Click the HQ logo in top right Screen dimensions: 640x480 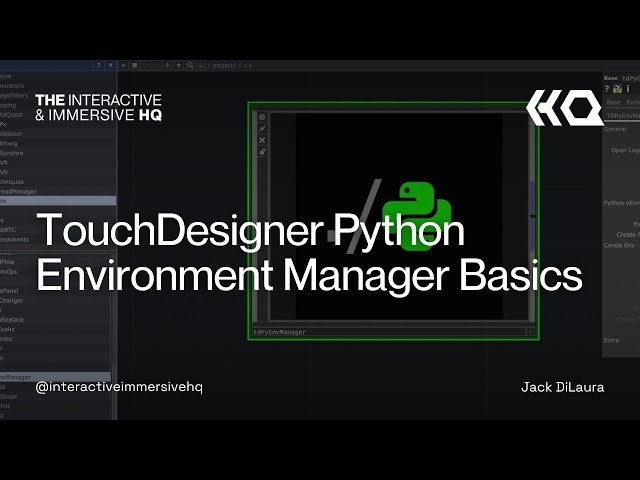tap(565, 107)
